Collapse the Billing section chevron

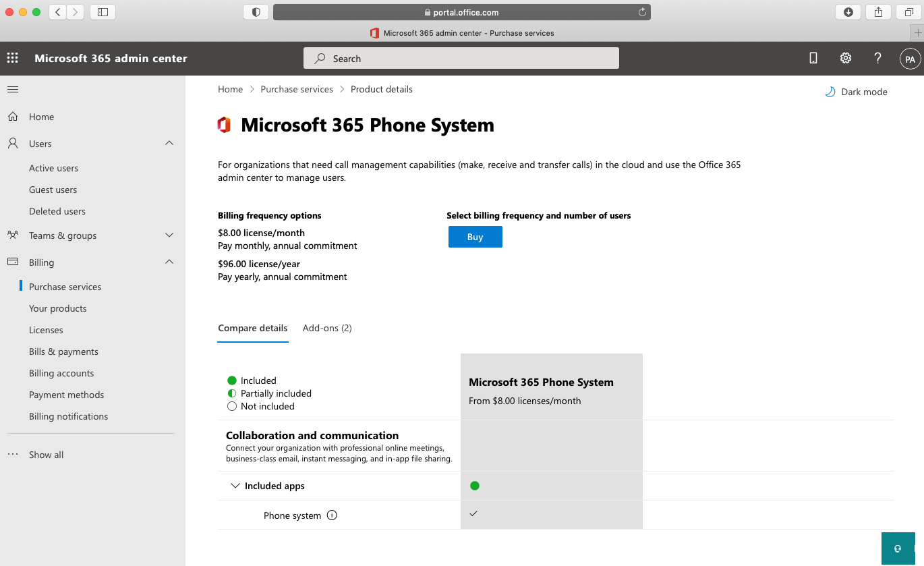[169, 262]
